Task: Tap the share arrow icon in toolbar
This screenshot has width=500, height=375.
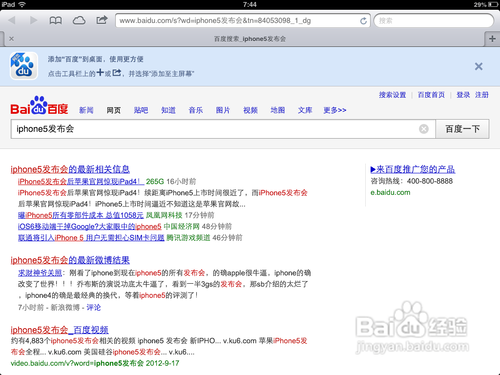Action: (x=102, y=20)
